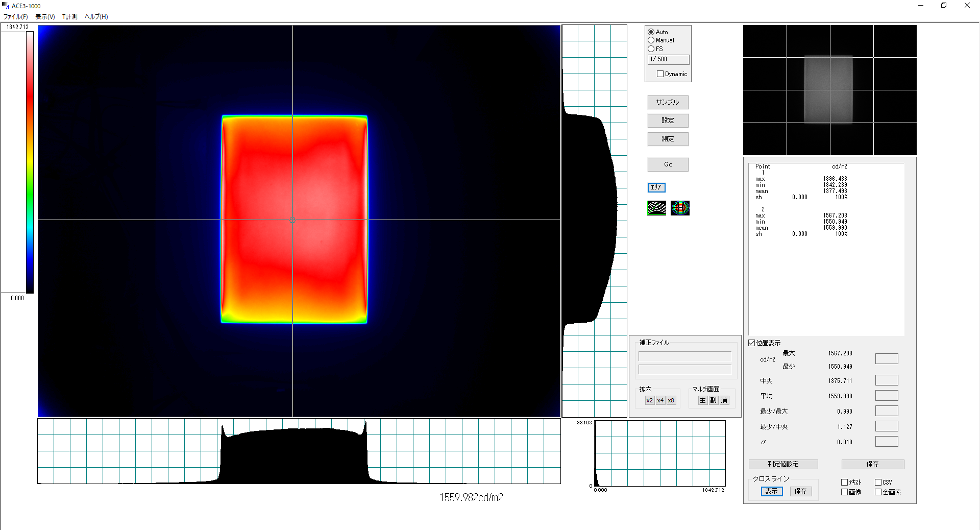Open the 表示(V) menu
This screenshot has width=980, height=530.
45,17
